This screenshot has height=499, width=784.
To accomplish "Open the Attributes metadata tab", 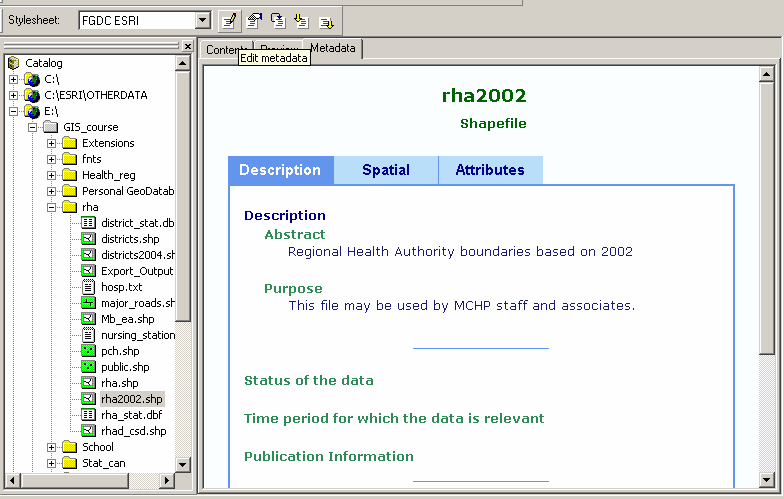I will pyautogui.click(x=490, y=170).
